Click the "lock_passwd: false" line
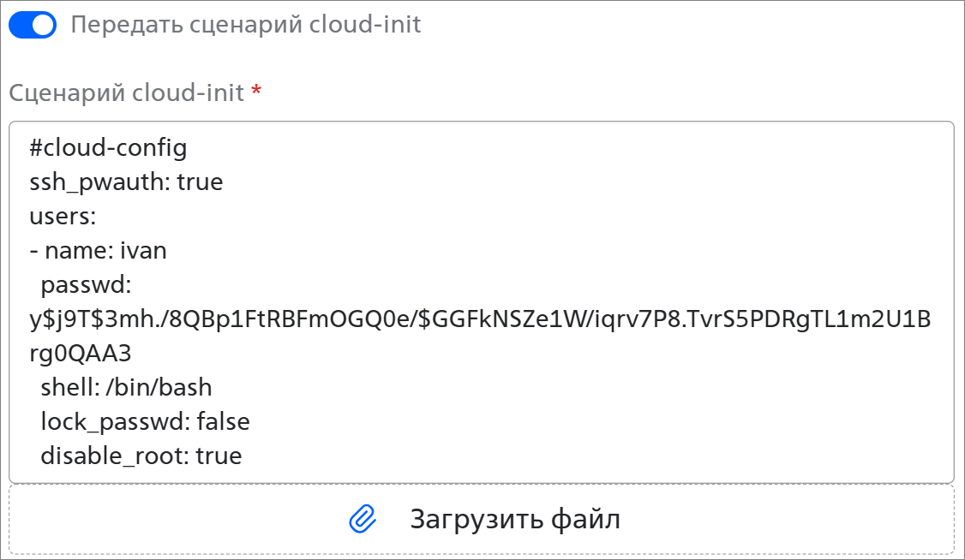This screenshot has width=965, height=560. [145, 421]
